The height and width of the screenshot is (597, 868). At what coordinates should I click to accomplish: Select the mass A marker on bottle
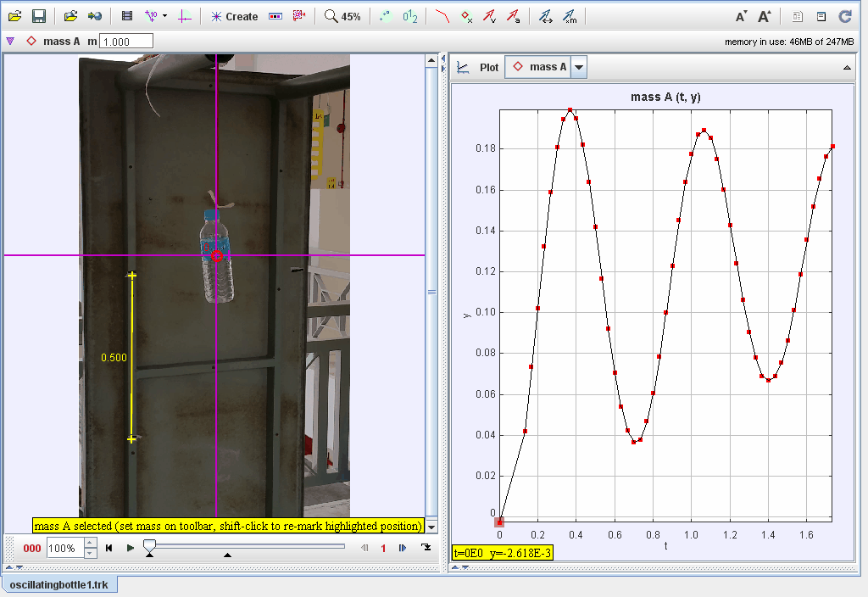(x=217, y=256)
